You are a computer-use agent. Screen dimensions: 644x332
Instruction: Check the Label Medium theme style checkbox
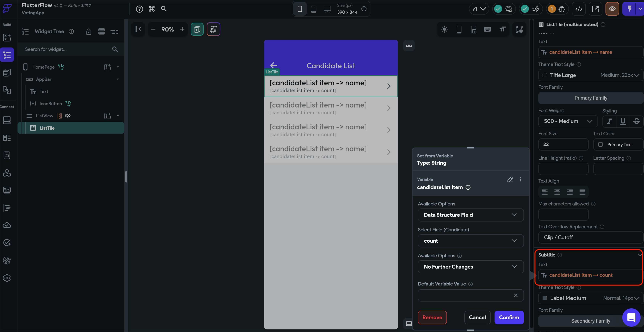(545, 298)
